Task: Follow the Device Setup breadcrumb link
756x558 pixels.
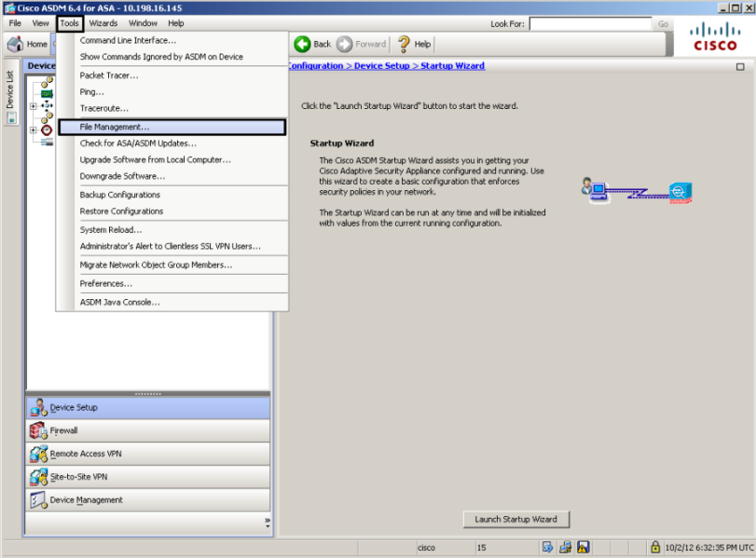Action: click(382, 66)
